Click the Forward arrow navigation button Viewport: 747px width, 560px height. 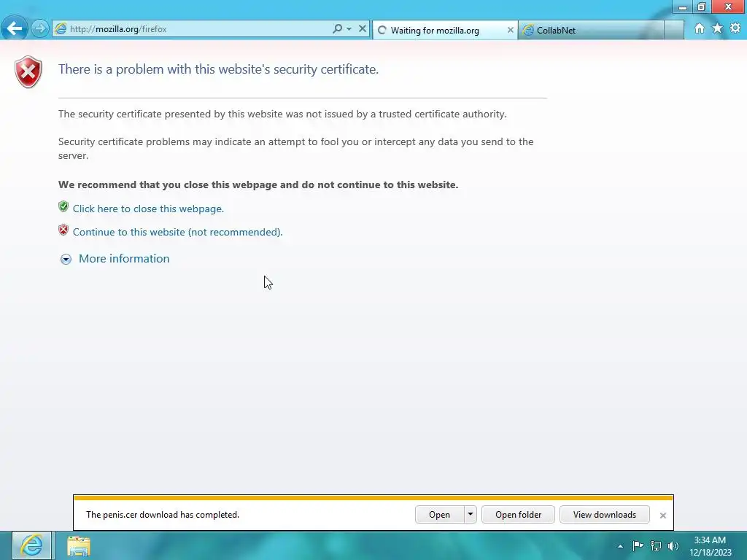40,28
